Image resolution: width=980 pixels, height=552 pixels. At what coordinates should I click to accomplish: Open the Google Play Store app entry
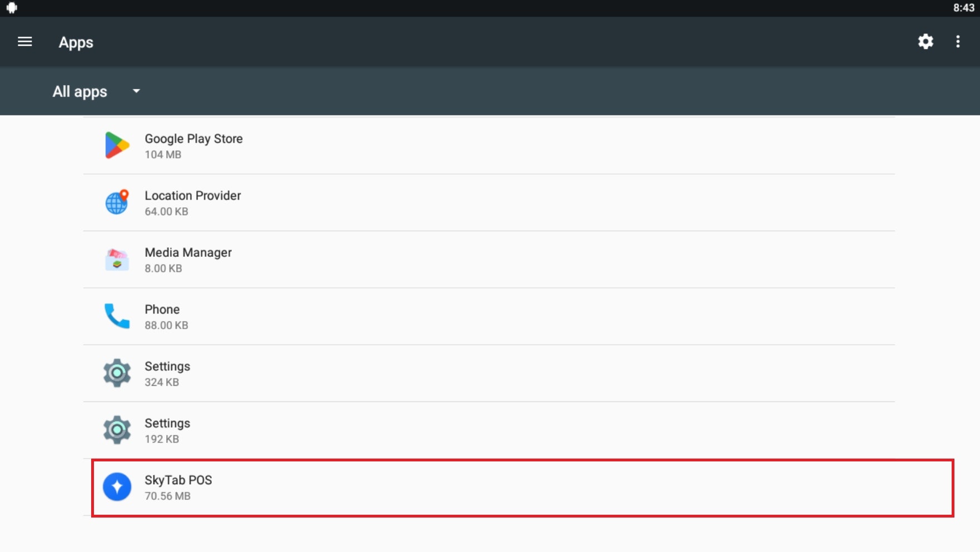[489, 146]
